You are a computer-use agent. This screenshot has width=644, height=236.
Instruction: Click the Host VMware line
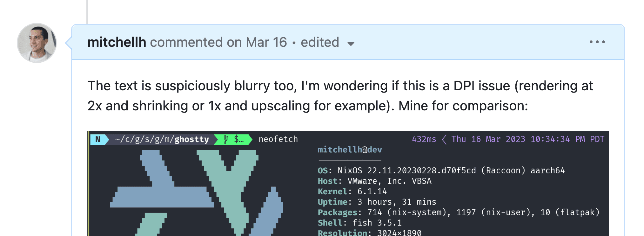(x=375, y=181)
